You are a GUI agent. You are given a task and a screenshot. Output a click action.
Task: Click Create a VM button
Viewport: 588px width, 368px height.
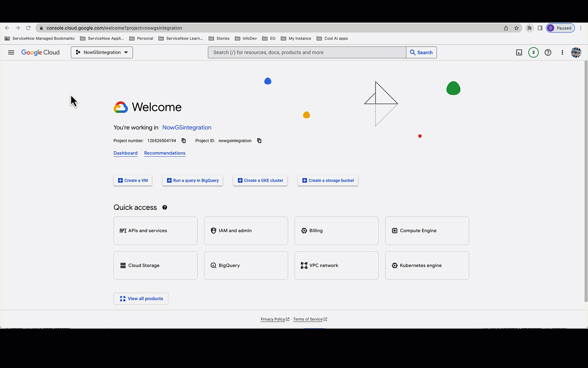point(133,181)
